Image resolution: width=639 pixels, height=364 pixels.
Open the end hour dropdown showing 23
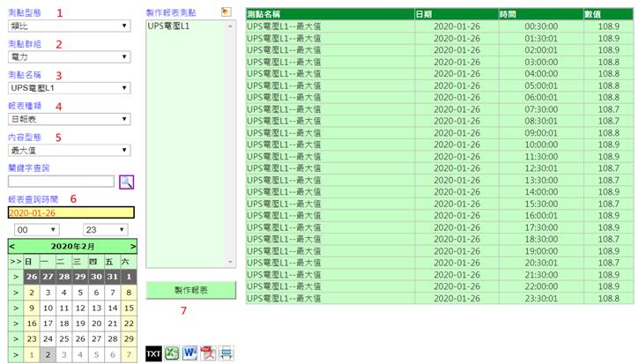coord(105,229)
